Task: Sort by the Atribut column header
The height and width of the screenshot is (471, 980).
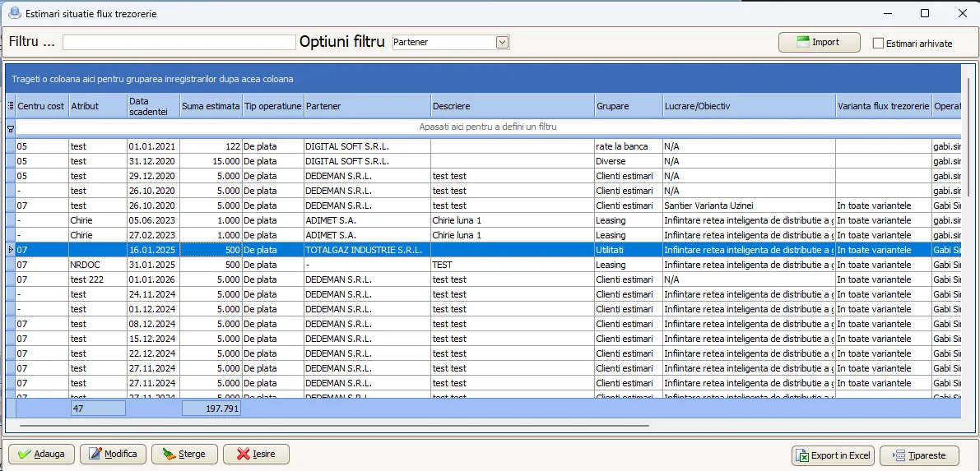Action: (97, 106)
